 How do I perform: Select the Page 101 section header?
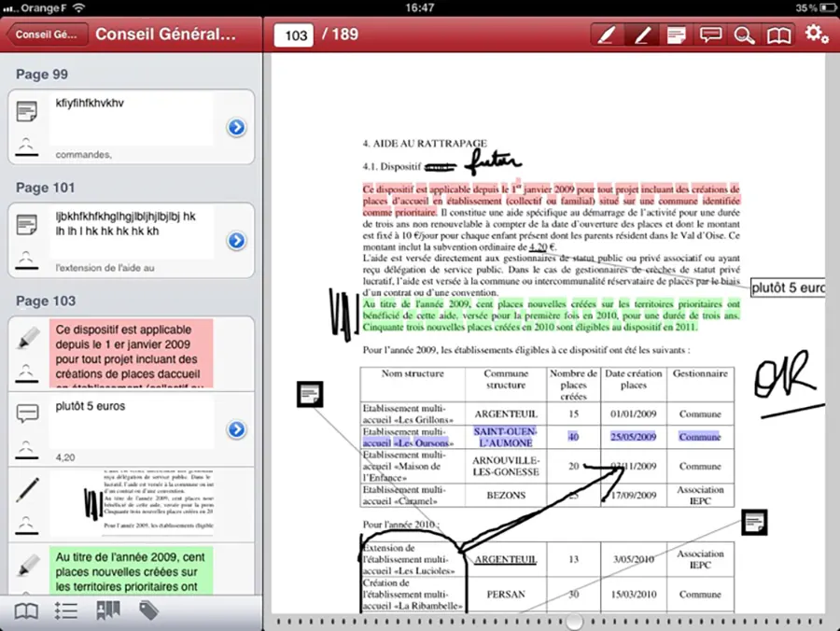coord(45,188)
